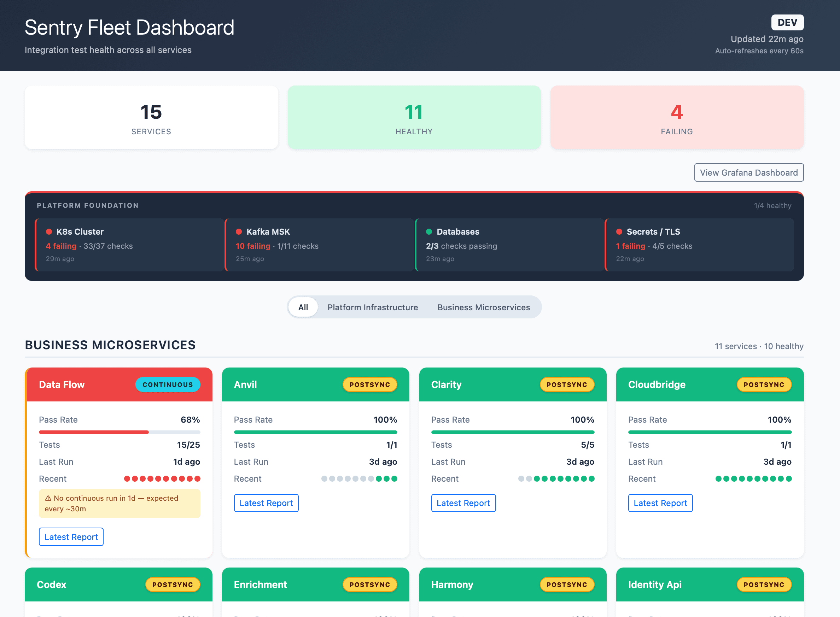Viewport: 840px width, 617px height.
Task: Open the Secrets / TLS foundation card
Action: coord(700,245)
